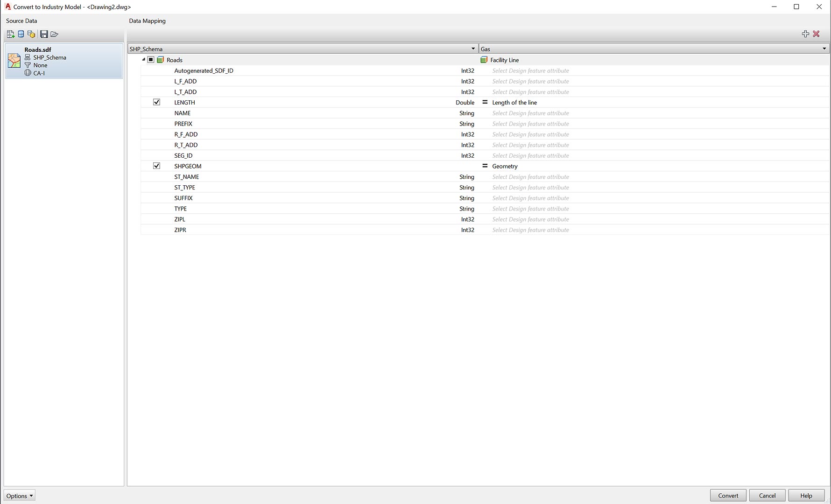Image resolution: width=831 pixels, height=504 pixels.
Task: Toggle the Roads feature class checkbox
Action: point(151,60)
